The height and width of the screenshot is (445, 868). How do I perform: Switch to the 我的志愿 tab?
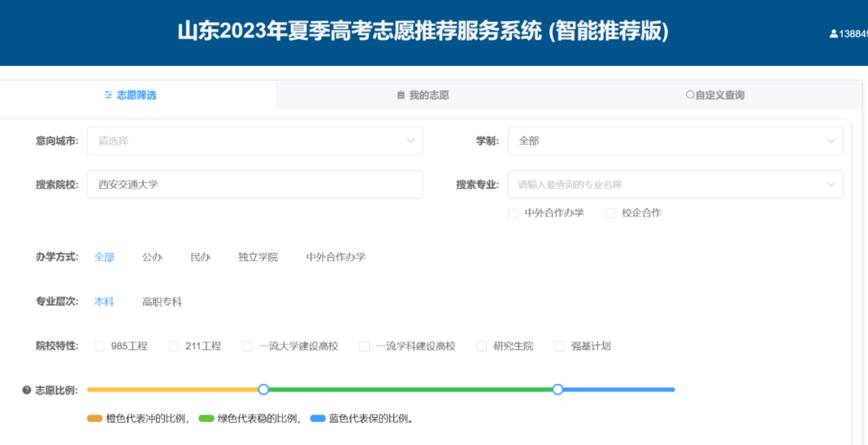pos(423,95)
